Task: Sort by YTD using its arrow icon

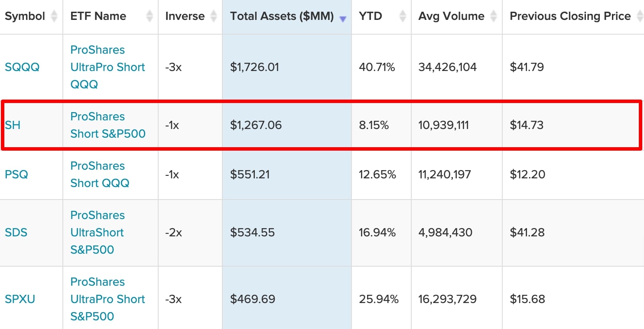Action: (403, 16)
